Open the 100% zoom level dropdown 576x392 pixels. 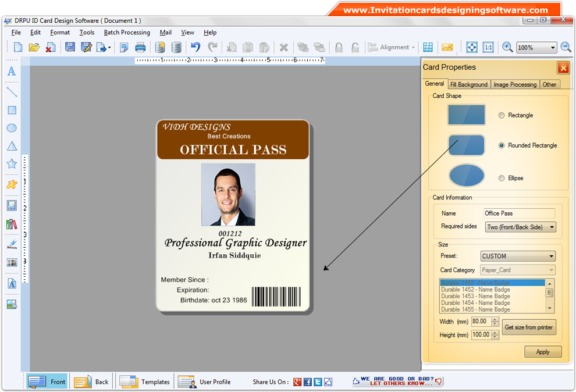(x=536, y=48)
